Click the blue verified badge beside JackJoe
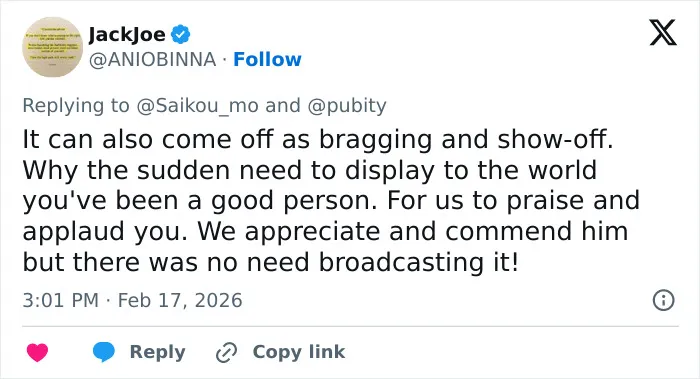 (180, 34)
